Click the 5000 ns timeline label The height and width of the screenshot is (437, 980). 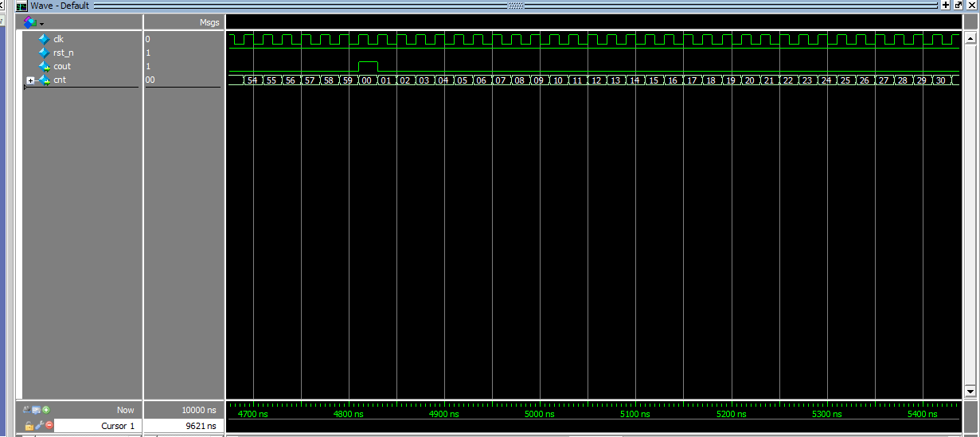point(539,414)
